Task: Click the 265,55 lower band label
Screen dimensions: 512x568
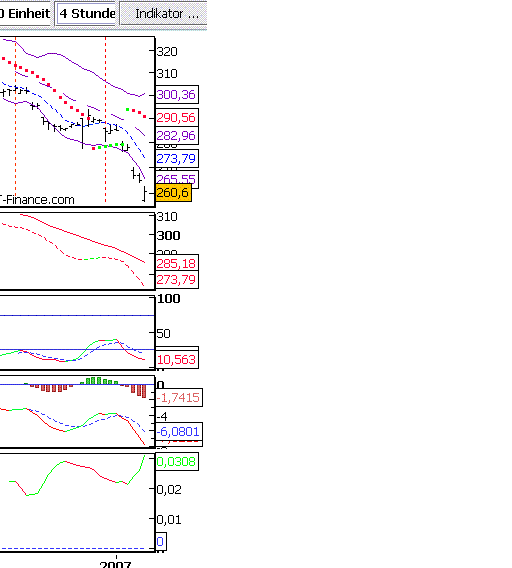Action: [x=177, y=178]
